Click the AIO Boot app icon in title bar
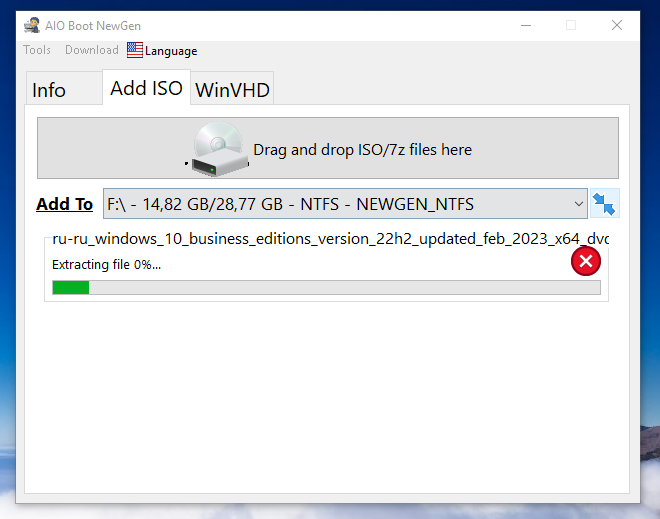This screenshot has height=519, width=660. (x=32, y=25)
